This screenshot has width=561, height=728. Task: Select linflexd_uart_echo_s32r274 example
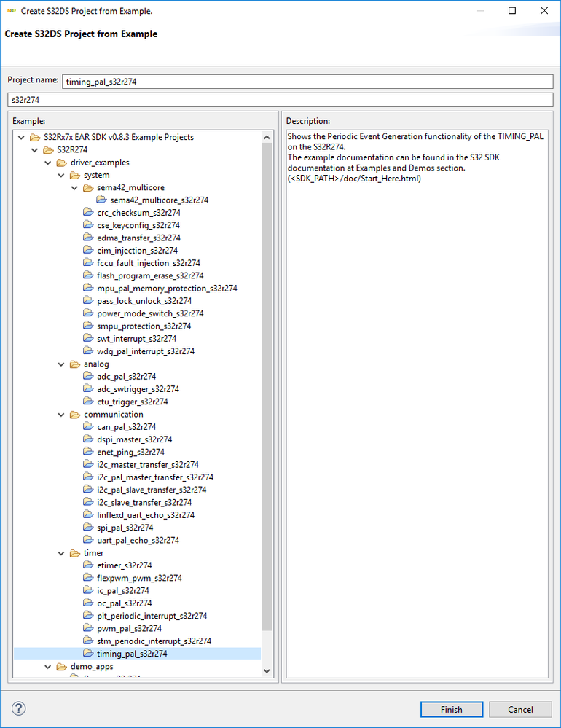coord(146,514)
